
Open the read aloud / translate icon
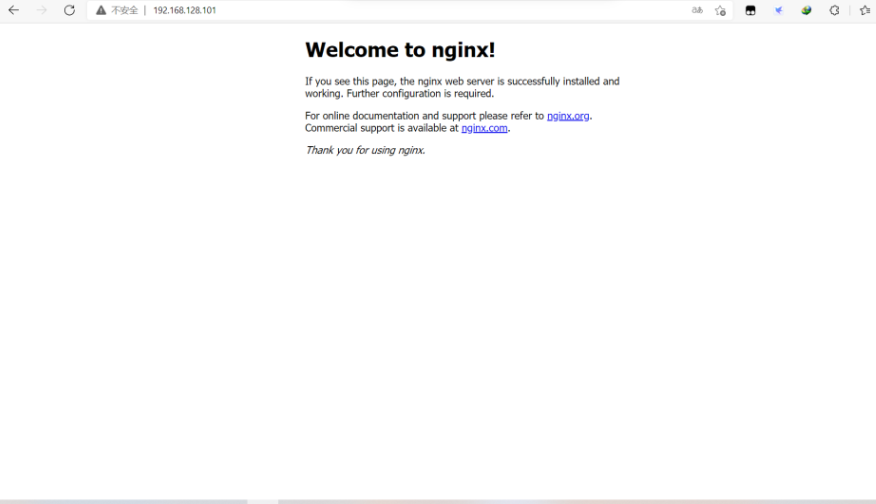click(697, 10)
